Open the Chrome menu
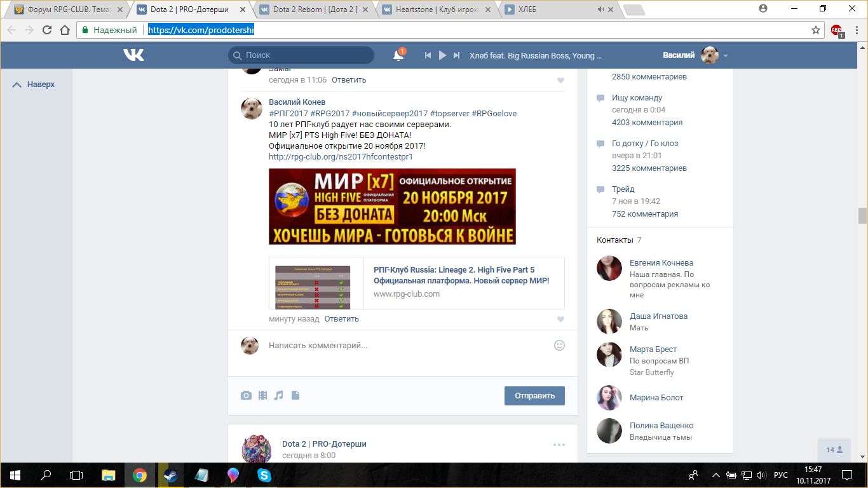Screen dimensions: 868x488 pos(855,30)
